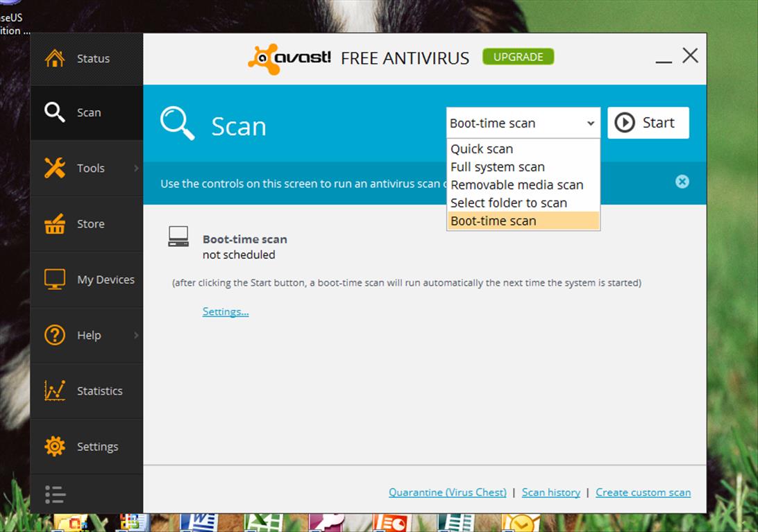Open the boot-time scan Settings... link
This screenshot has width=758, height=532.
pos(226,311)
